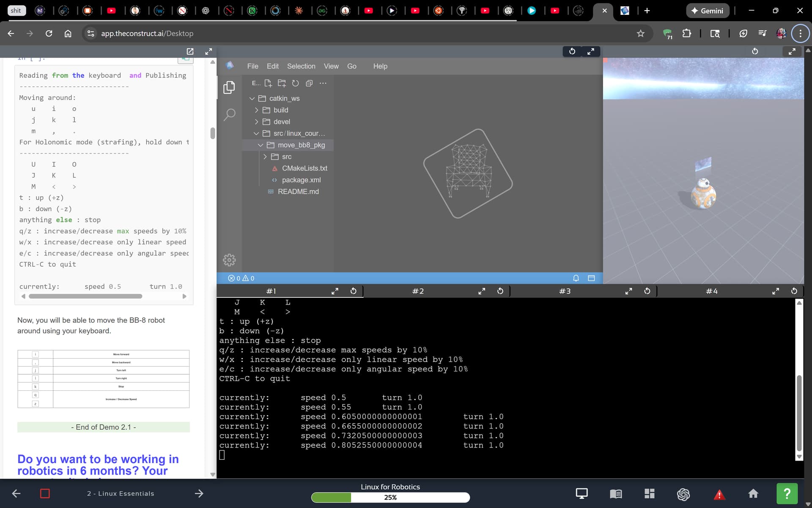Go to next unit arrow
Viewport: 812px width, 508px height.
pyautogui.click(x=199, y=493)
